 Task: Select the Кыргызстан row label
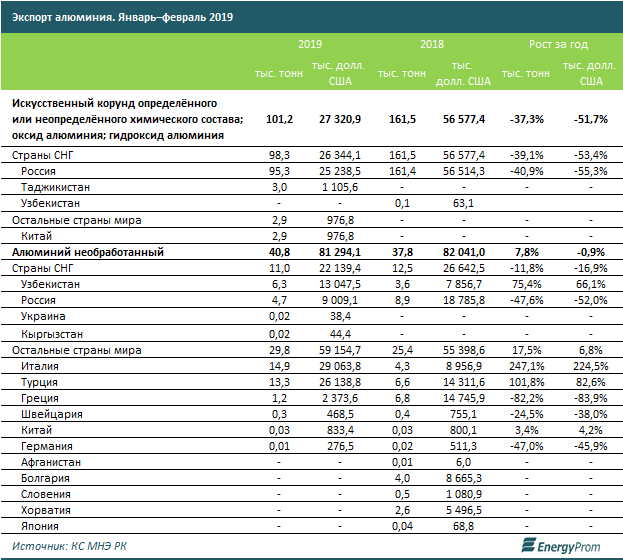[x=53, y=333]
